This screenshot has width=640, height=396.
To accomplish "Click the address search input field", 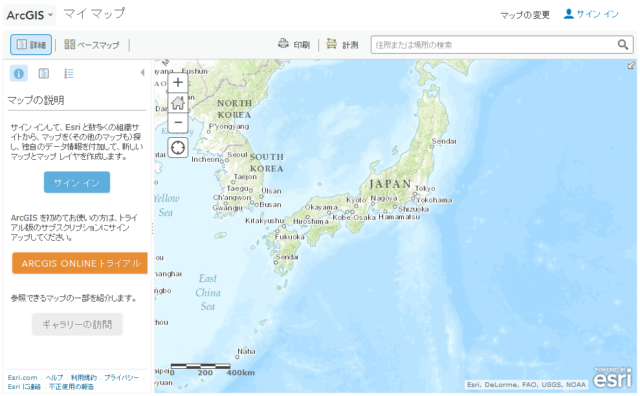I will tap(493, 44).
